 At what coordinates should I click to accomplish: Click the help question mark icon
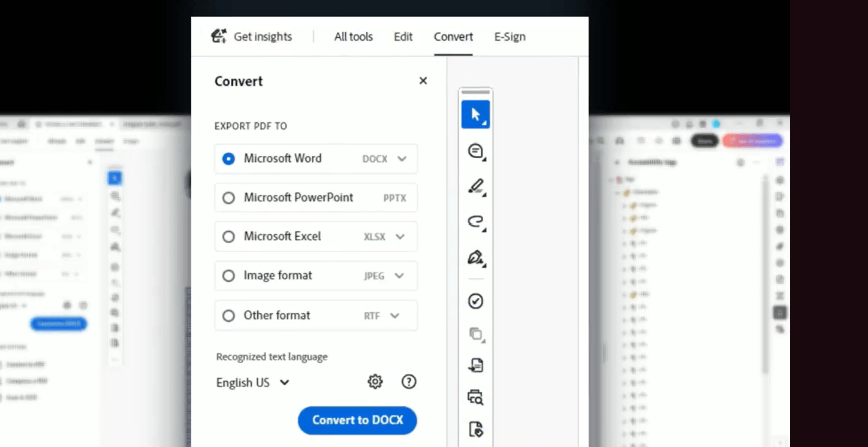coord(409,382)
